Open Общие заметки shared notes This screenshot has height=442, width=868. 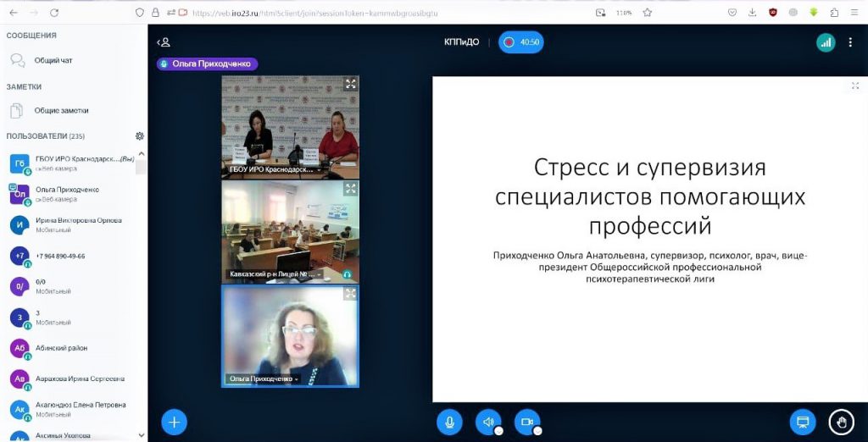click(x=61, y=111)
